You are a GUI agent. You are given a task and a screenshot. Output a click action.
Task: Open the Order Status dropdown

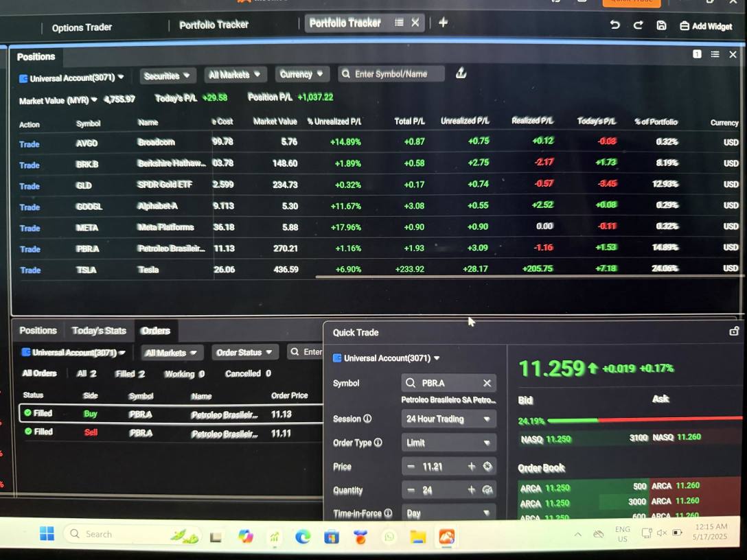244,352
